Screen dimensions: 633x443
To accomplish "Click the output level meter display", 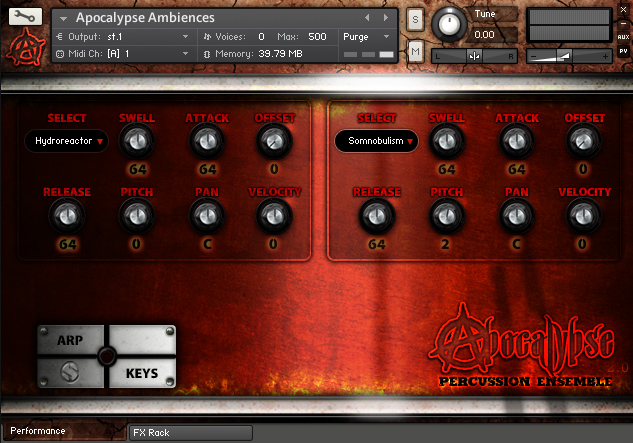I will pos(569,25).
